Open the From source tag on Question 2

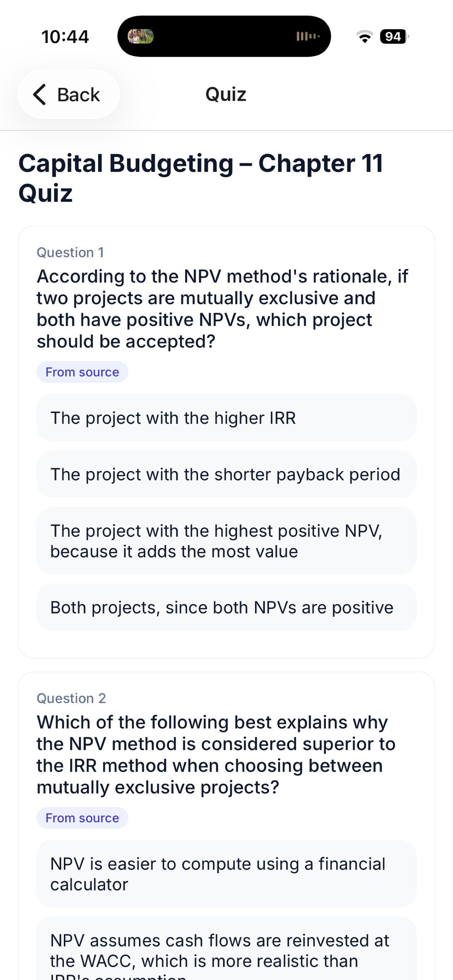(x=82, y=818)
